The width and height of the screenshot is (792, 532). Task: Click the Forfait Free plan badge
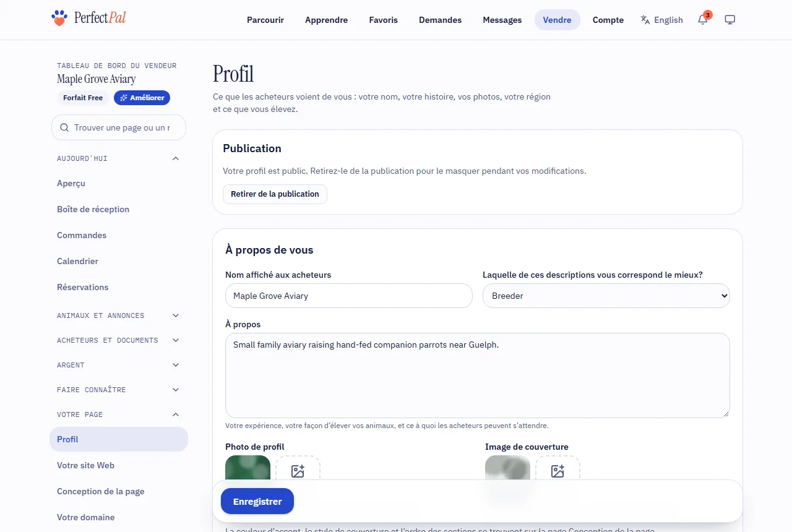[83, 98]
